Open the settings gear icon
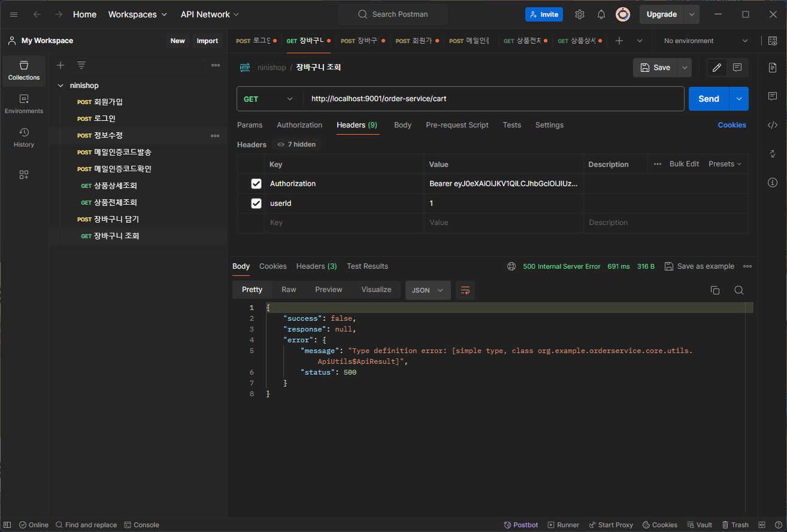This screenshot has height=532, width=787. (580, 14)
